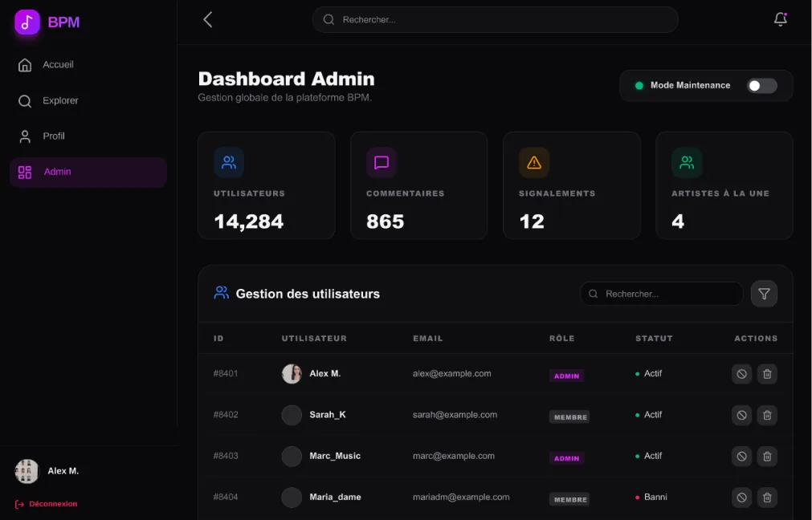The image size is (812, 520).
Task: Click Alex M. avatar in table row
Action: pos(292,374)
